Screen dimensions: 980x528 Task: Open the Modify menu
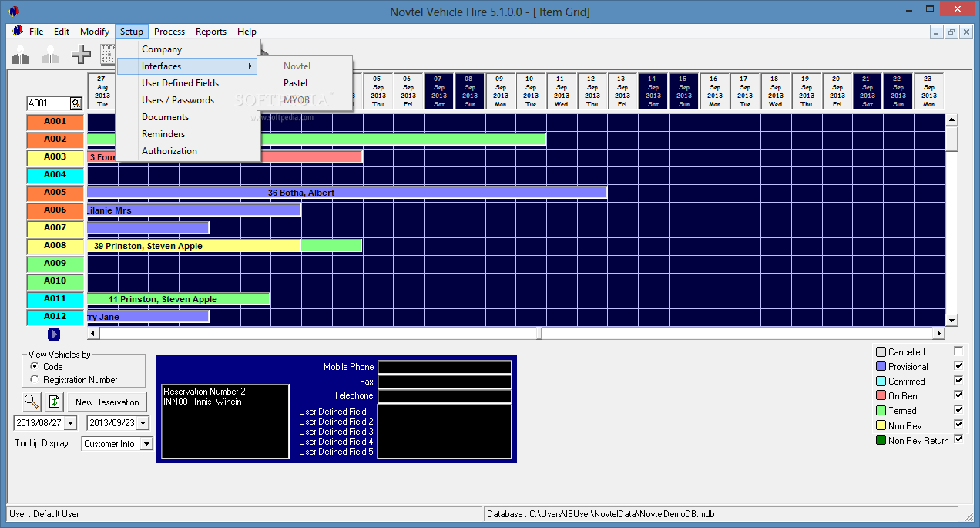pos(95,32)
